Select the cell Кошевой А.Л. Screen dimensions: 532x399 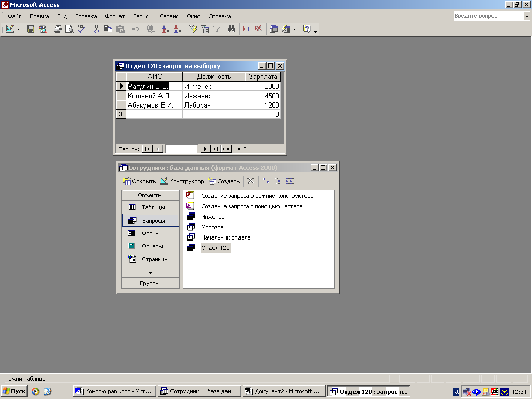154,96
